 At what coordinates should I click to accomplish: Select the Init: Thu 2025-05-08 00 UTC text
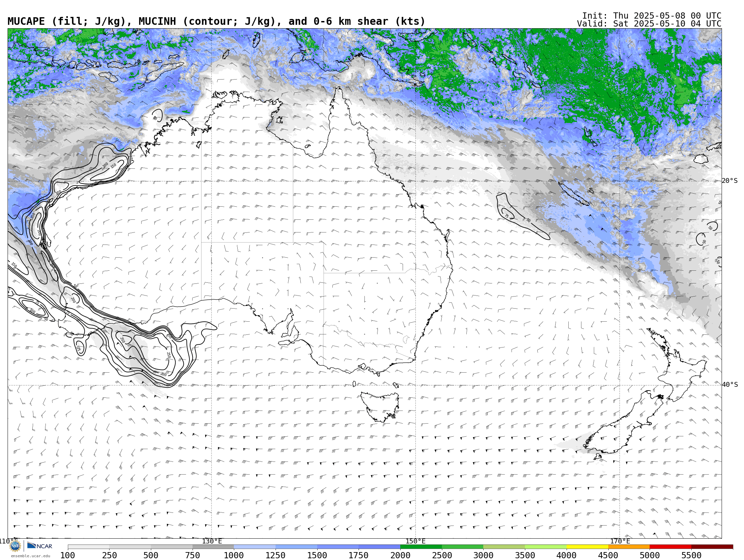coord(652,16)
